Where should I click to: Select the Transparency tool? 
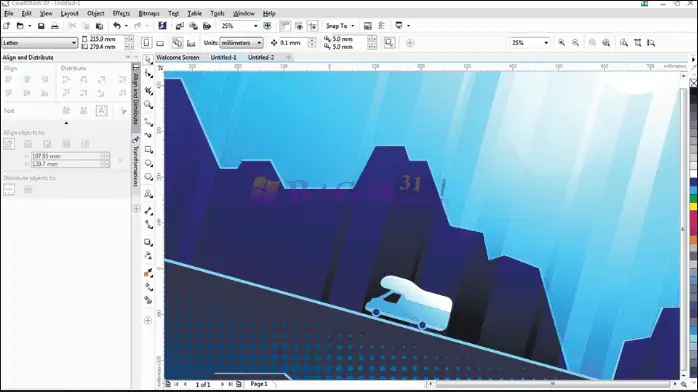(x=148, y=255)
